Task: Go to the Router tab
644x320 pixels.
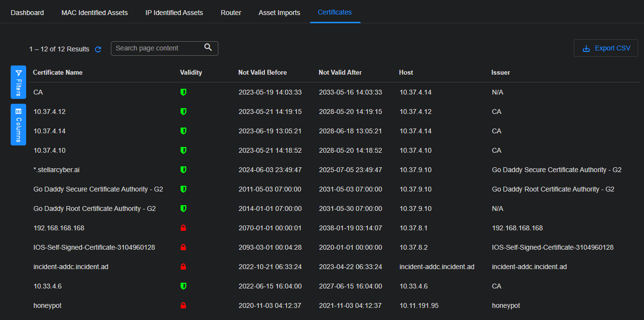Action: point(231,13)
